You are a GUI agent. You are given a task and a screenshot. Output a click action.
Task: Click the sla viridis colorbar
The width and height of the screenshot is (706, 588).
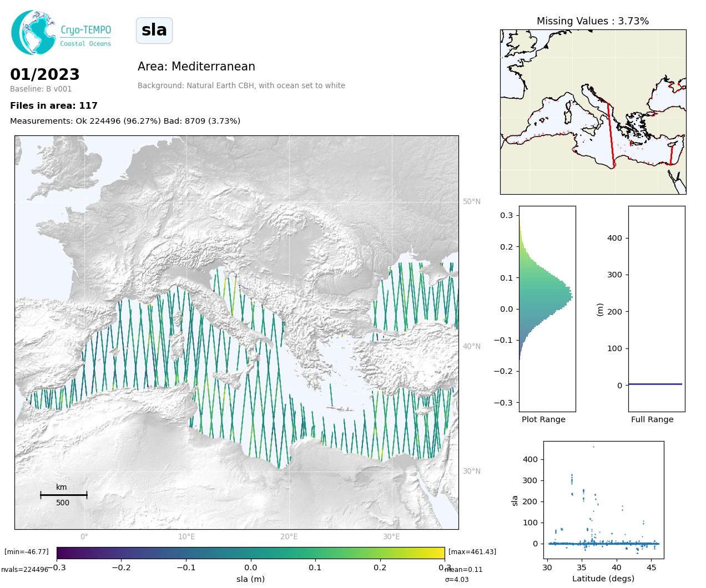pos(250,552)
